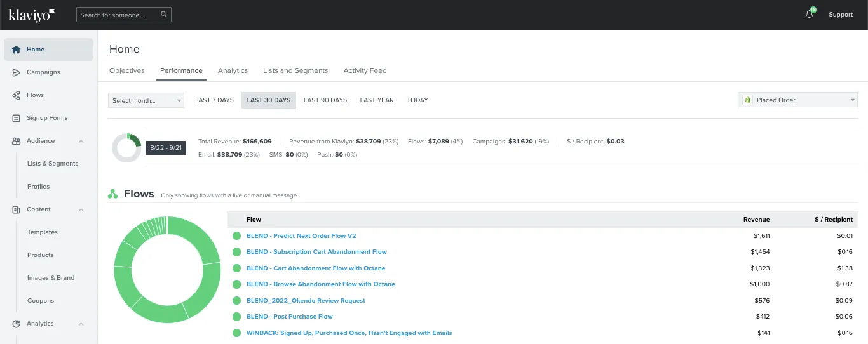The width and height of the screenshot is (868, 344).
Task: Click the green dot for WINBACK flow
Action: 236,333
